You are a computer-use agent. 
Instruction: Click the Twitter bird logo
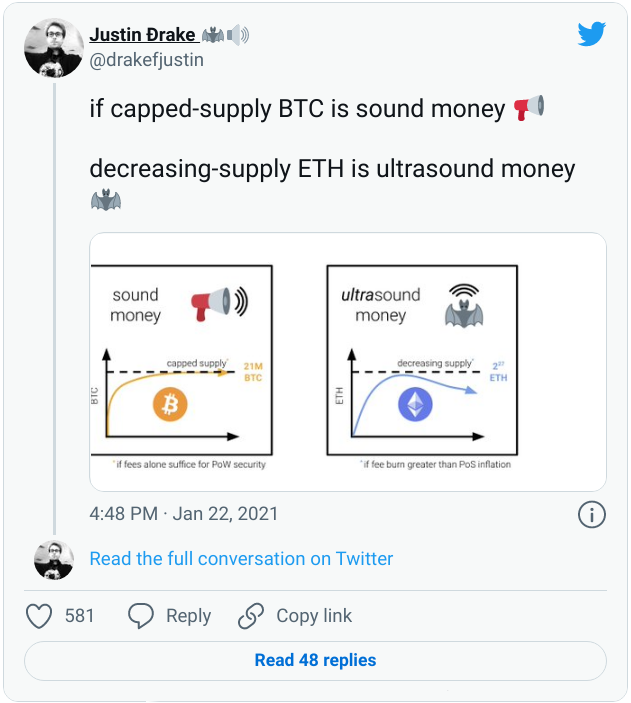pyautogui.click(x=591, y=35)
